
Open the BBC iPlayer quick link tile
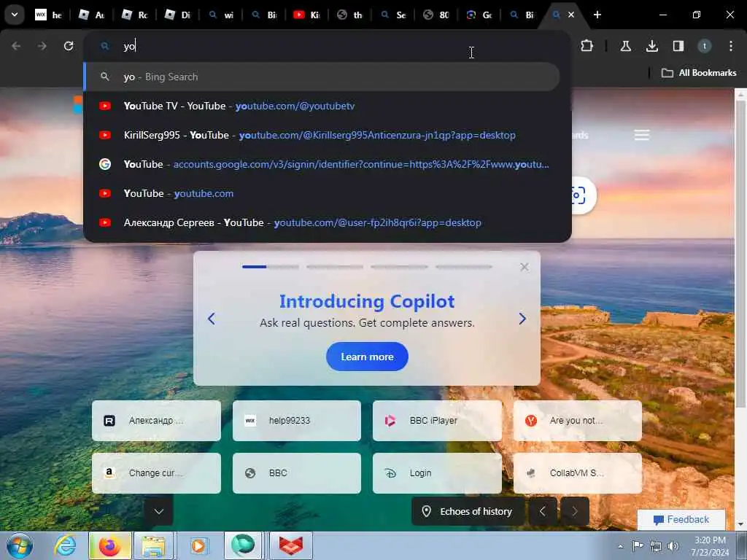coord(437,421)
